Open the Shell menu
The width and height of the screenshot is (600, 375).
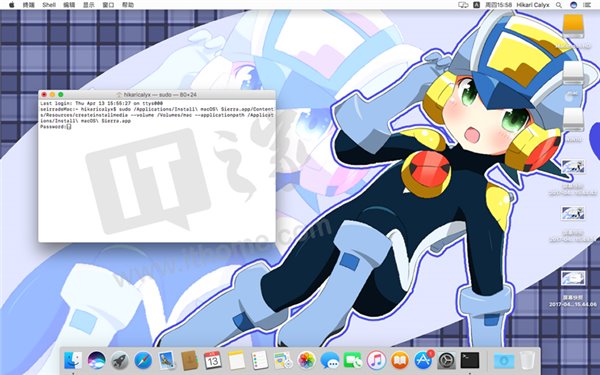(x=49, y=5)
